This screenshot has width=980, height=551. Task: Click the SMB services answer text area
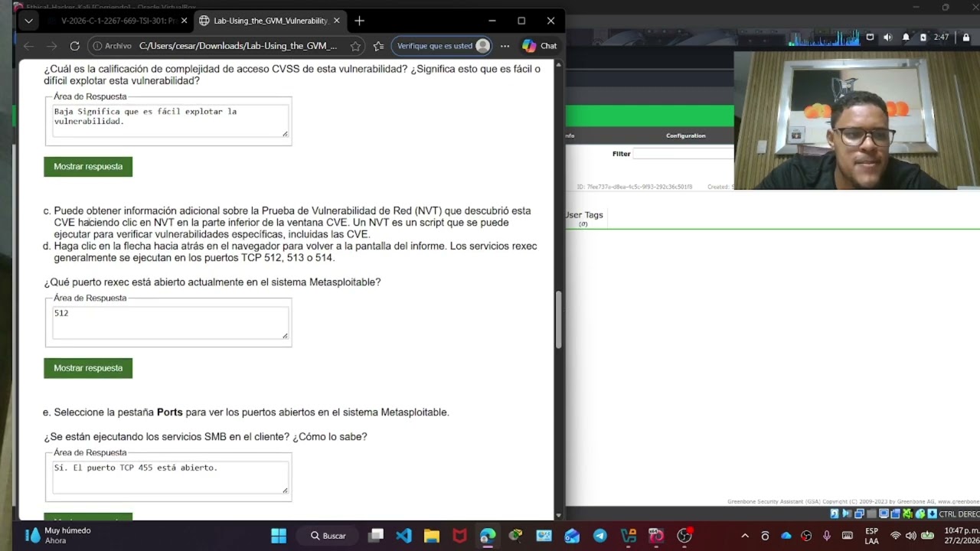(x=170, y=478)
